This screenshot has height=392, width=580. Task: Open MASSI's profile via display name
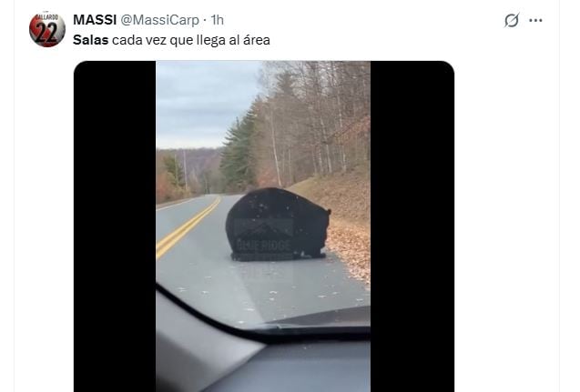point(95,20)
